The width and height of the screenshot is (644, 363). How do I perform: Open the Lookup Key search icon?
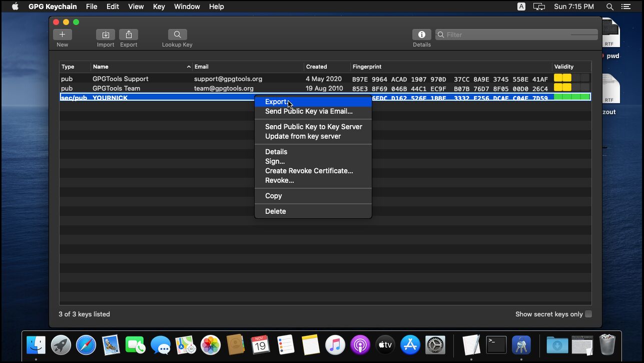click(x=177, y=35)
